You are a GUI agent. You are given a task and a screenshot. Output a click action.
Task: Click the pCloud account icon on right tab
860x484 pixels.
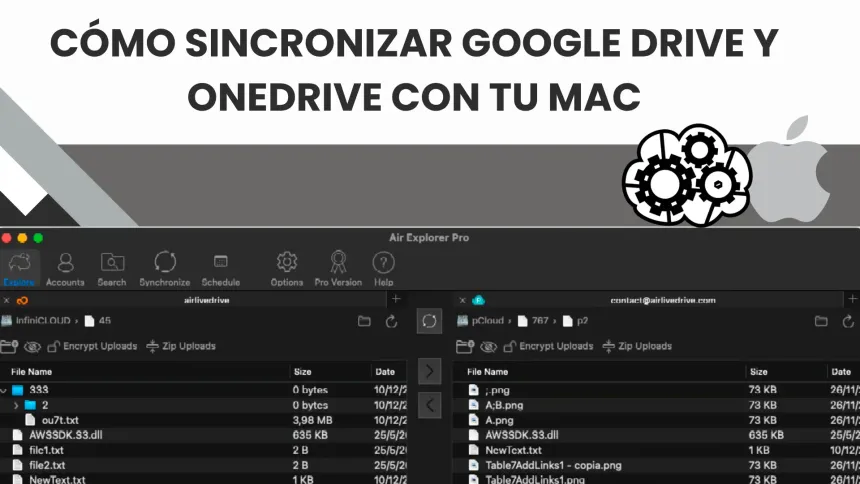point(478,300)
